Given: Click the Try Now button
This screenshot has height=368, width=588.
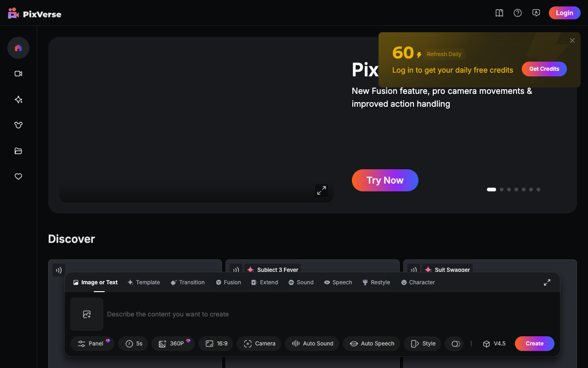Looking at the screenshot, I should pos(385,180).
